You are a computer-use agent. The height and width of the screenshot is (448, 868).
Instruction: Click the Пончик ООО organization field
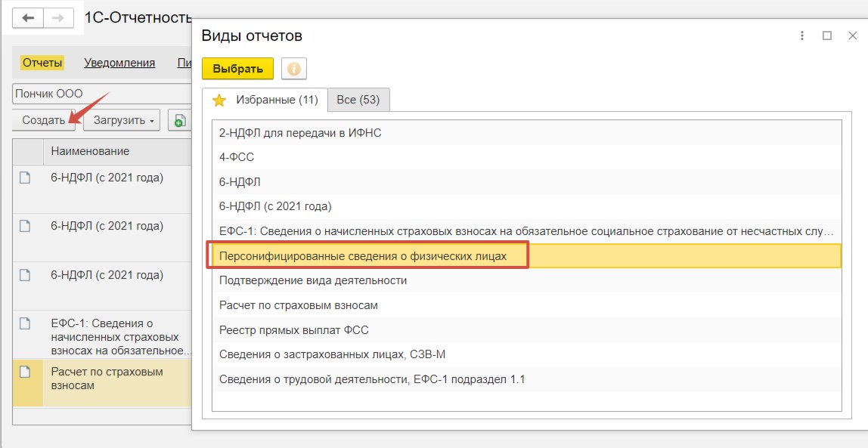click(101, 94)
